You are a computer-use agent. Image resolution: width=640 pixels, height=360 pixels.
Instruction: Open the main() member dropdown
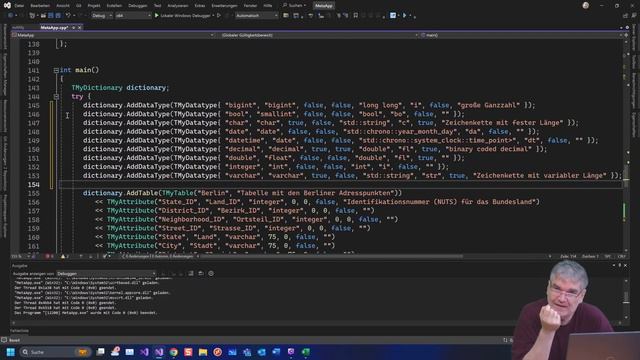coord(521,35)
